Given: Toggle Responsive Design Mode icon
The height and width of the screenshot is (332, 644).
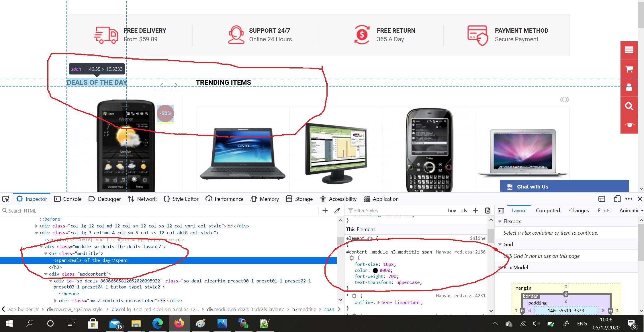Looking at the screenshot, I should (617, 199).
